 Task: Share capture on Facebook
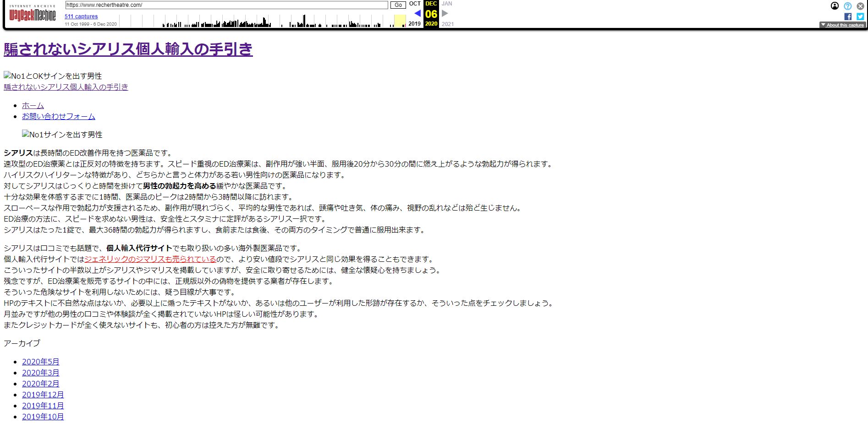click(x=848, y=16)
